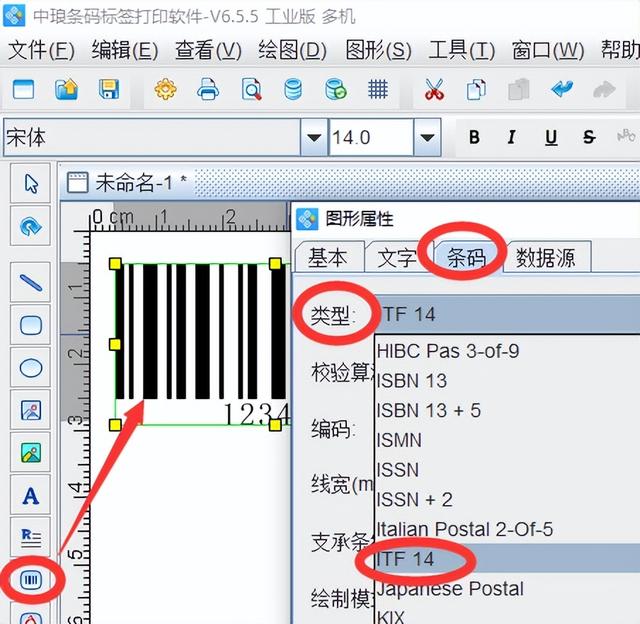Choose Italian Postal 2-Of-5 type

507,529
